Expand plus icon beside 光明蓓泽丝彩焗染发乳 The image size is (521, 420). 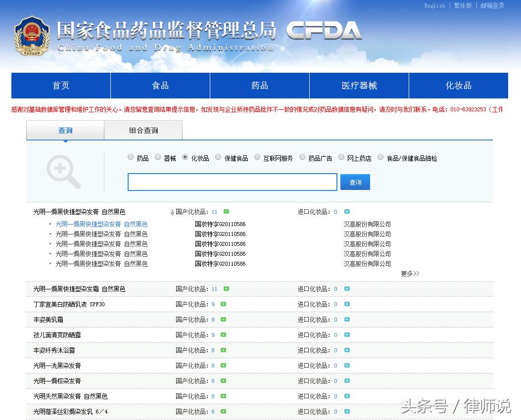[222, 412]
